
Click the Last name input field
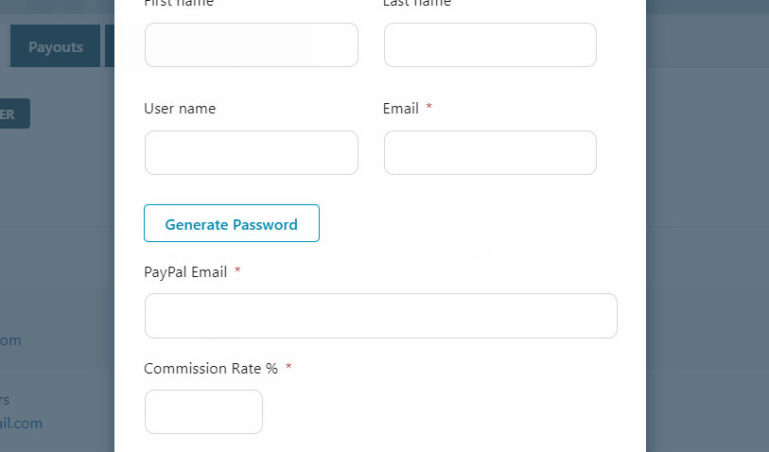pyautogui.click(x=490, y=45)
